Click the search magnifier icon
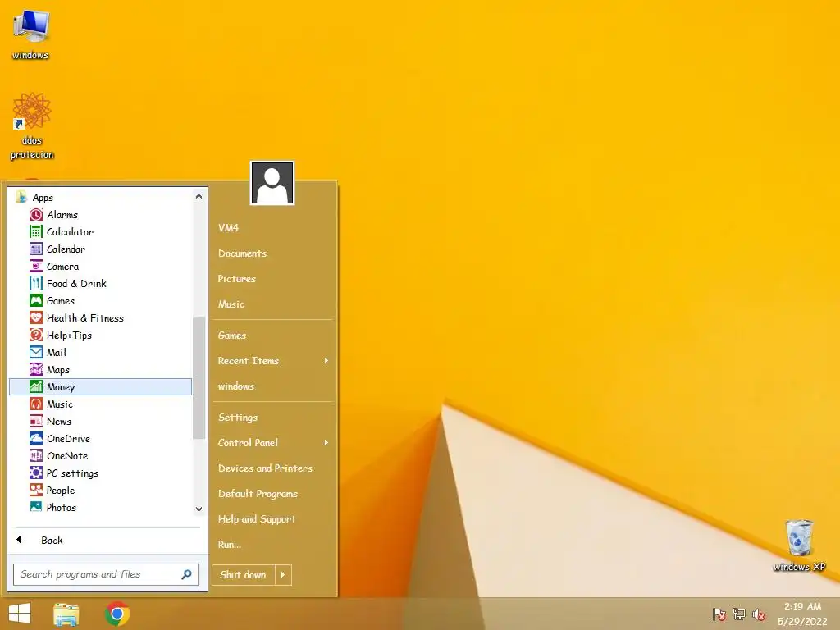The width and height of the screenshot is (840, 630). coord(186,574)
